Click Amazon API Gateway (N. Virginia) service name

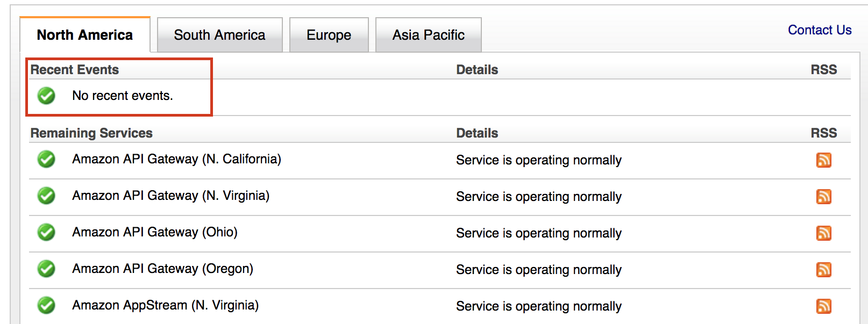click(x=170, y=196)
